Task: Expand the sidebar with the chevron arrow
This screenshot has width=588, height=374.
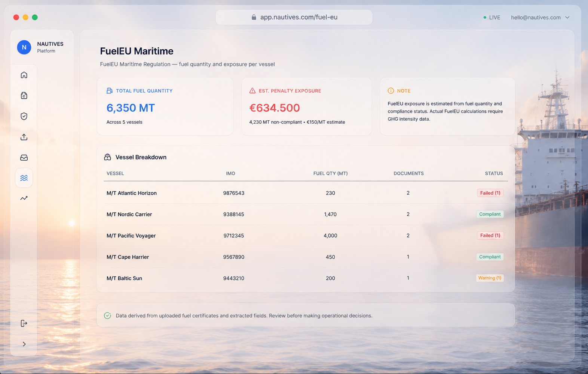Action: 24,344
